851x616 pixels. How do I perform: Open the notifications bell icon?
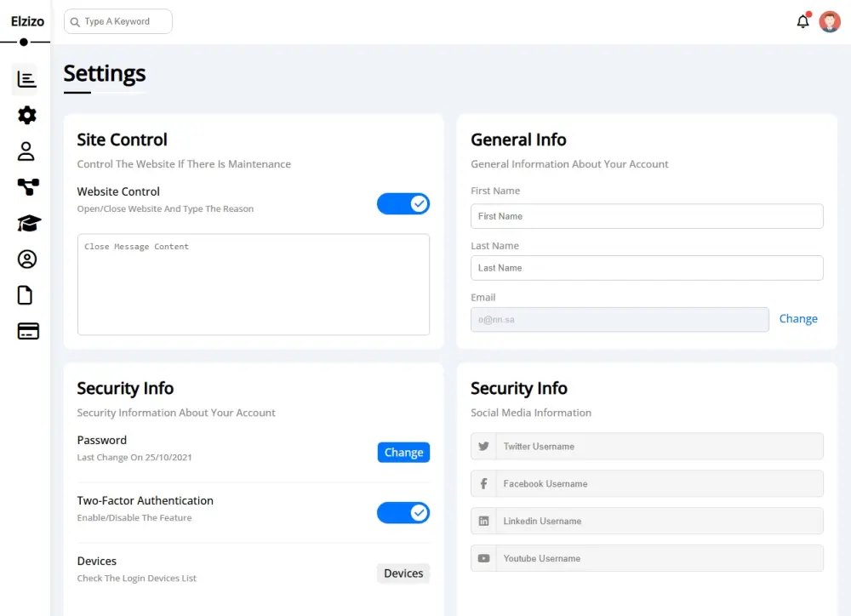(802, 22)
